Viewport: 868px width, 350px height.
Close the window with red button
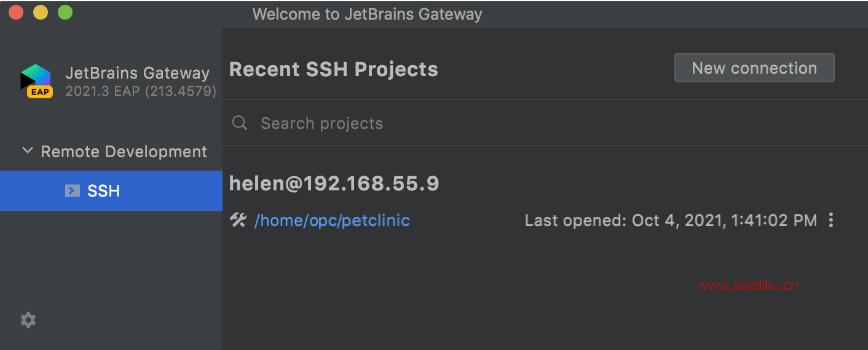click(x=16, y=12)
